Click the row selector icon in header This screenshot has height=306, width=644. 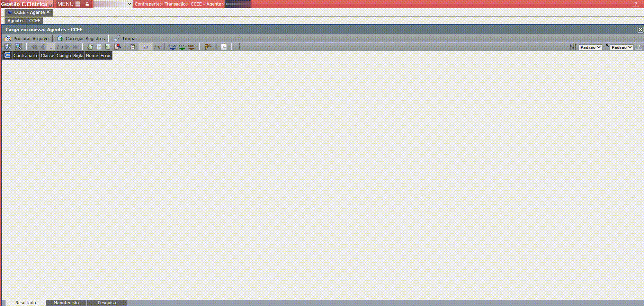pos(7,55)
